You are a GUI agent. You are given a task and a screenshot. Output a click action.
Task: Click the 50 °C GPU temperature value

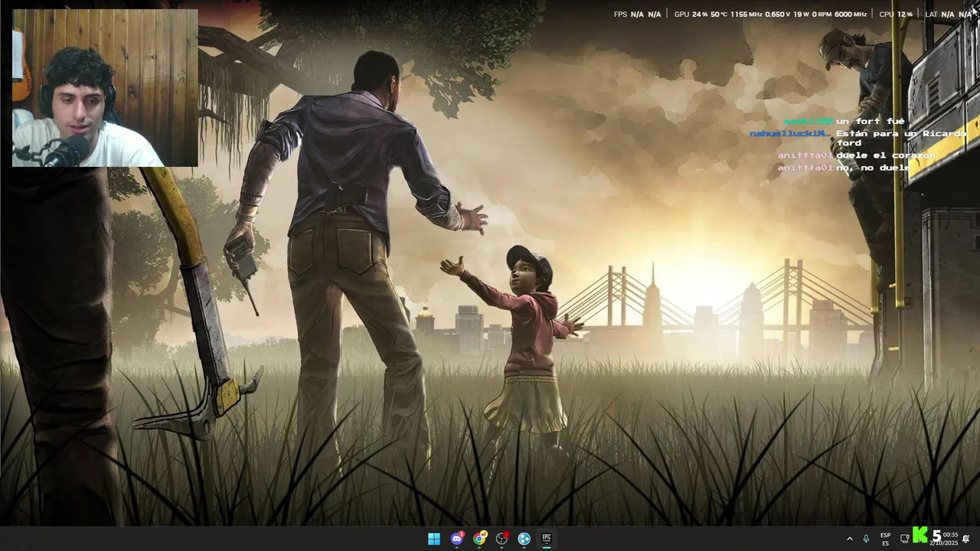coord(719,14)
